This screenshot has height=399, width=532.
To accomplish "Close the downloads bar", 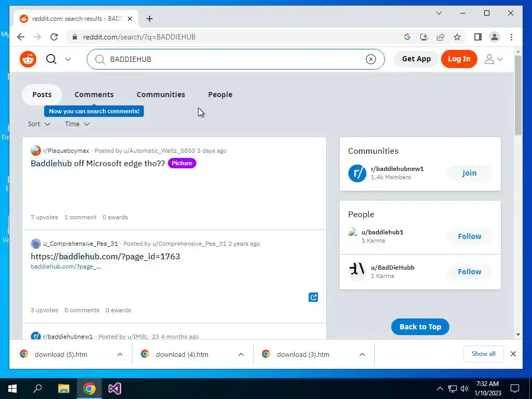I will coord(513,354).
